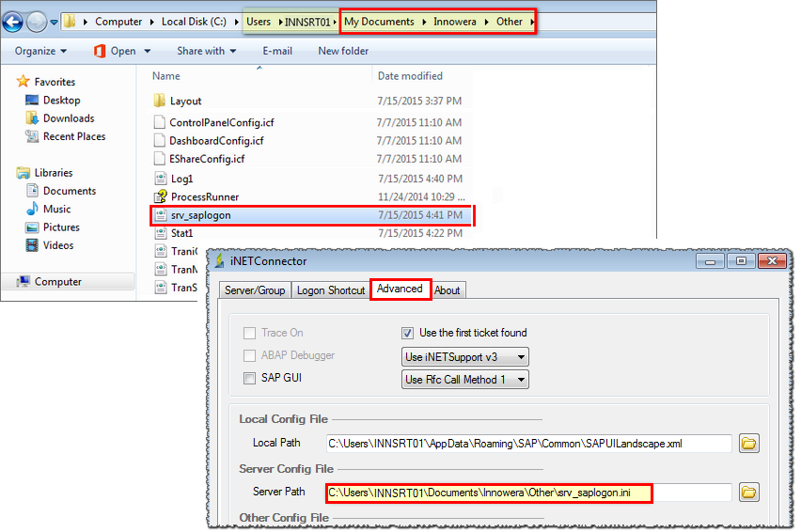This screenshot has width=801, height=532.
Task: Click the Computer icon in navigation pane
Action: click(23, 281)
